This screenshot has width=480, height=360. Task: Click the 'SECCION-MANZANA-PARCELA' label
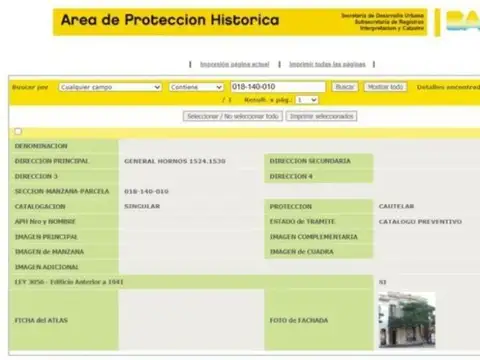[x=62, y=191]
